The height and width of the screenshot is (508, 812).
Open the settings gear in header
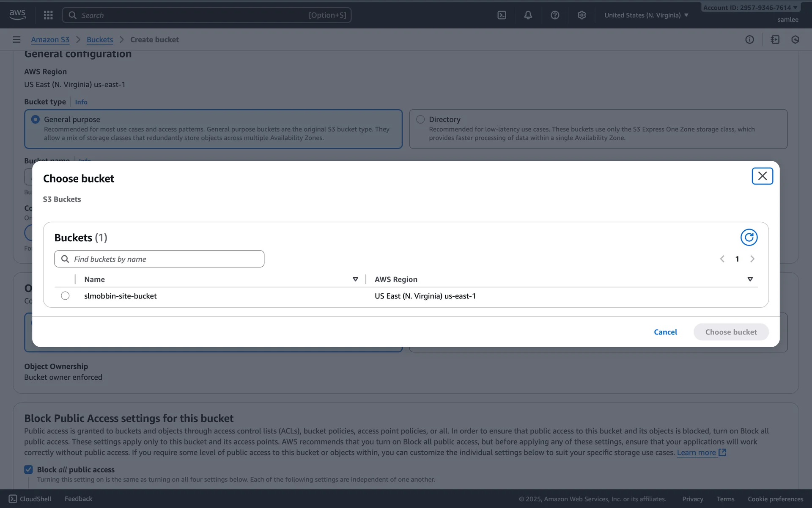(582, 15)
